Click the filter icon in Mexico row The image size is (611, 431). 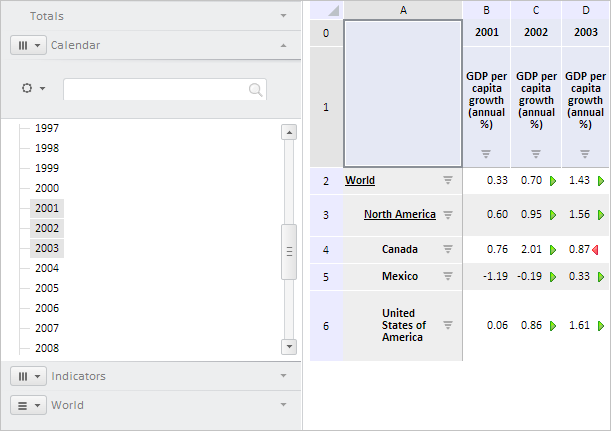click(x=448, y=276)
